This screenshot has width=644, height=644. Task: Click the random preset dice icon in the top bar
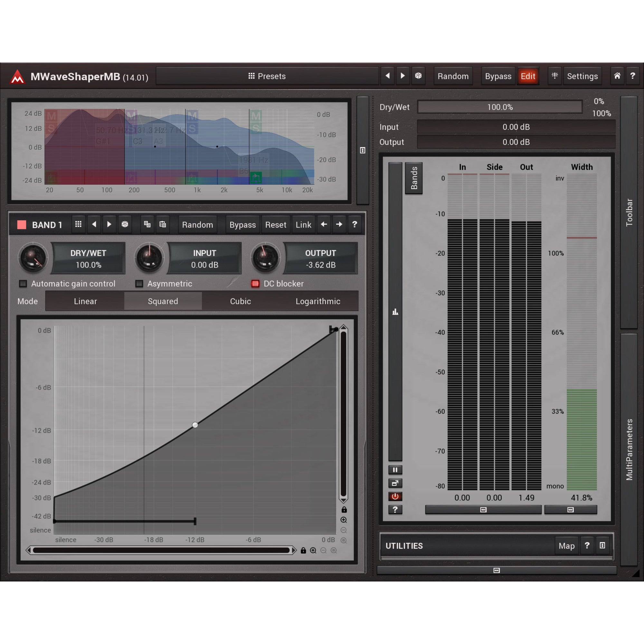(418, 76)
